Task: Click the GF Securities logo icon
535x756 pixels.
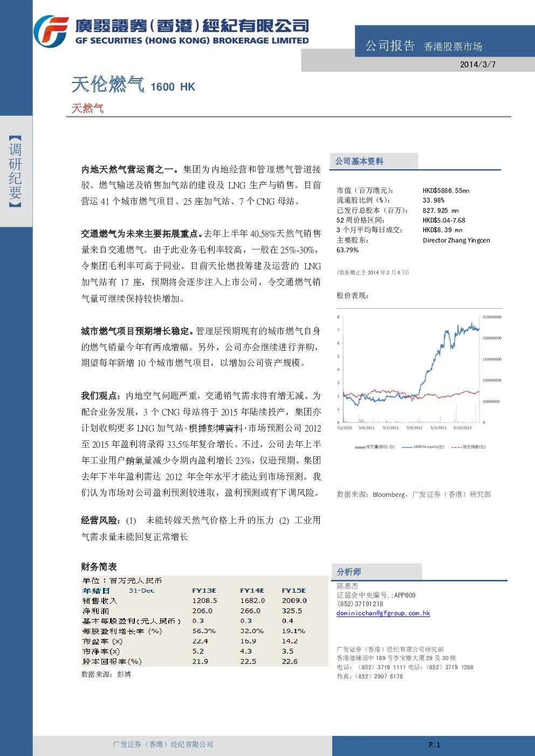Action: point(51,31)
